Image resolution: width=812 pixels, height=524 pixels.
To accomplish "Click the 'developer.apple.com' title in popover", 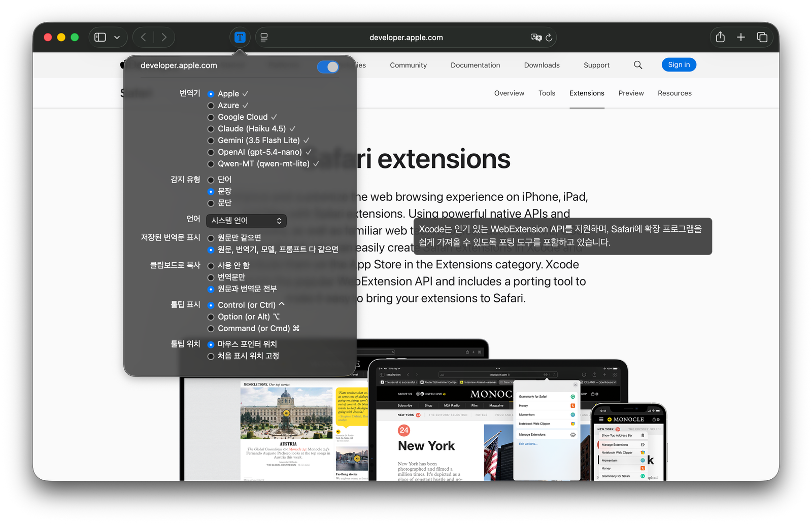I will [179, 65].
